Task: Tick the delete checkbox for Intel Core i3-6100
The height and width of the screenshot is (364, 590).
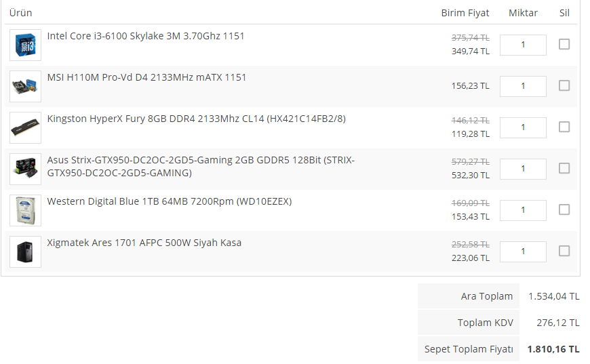Action: pos(564,44)
